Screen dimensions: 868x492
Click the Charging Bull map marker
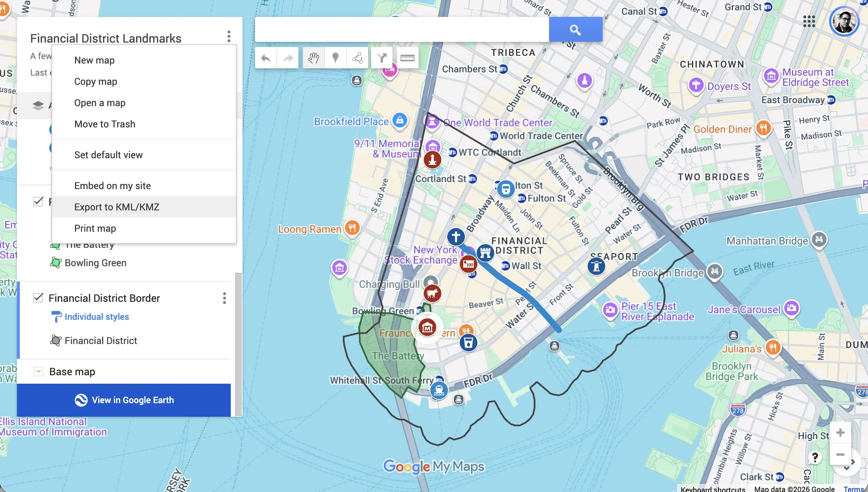432,293
